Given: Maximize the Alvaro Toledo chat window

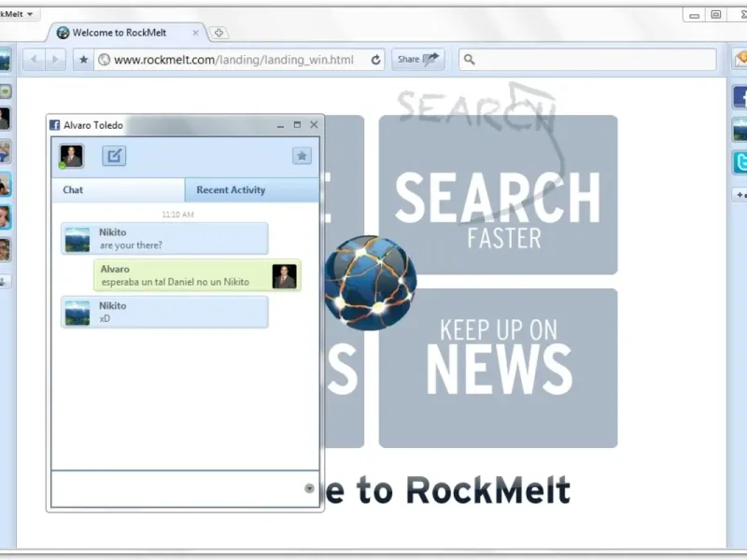Looking at the screenshot, I should click(297, 125).
